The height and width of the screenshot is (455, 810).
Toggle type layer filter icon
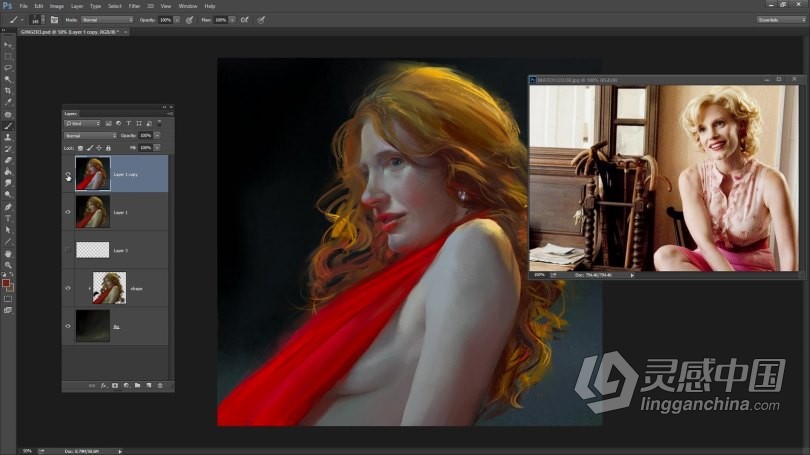129,123
